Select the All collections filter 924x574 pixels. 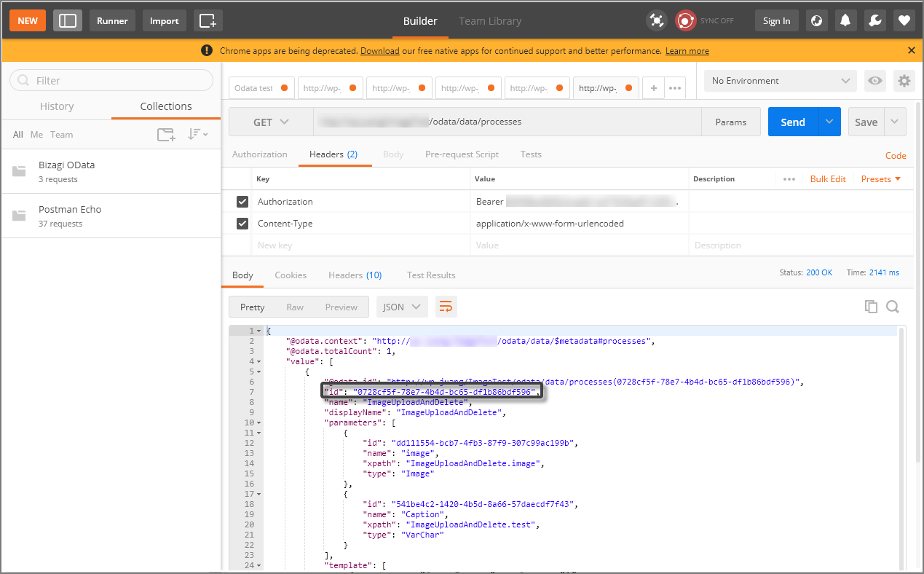point(18,135)
